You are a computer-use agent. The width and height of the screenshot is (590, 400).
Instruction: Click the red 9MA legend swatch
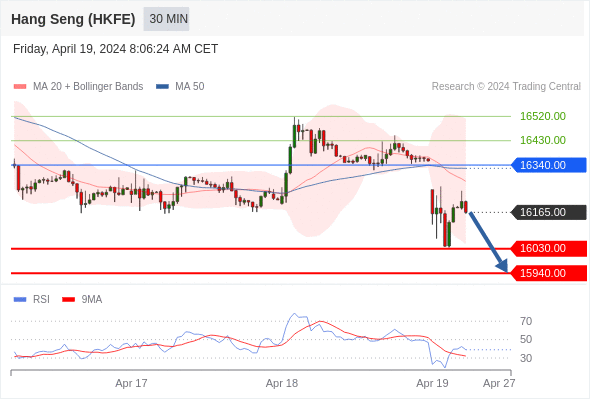click(68, 300)
